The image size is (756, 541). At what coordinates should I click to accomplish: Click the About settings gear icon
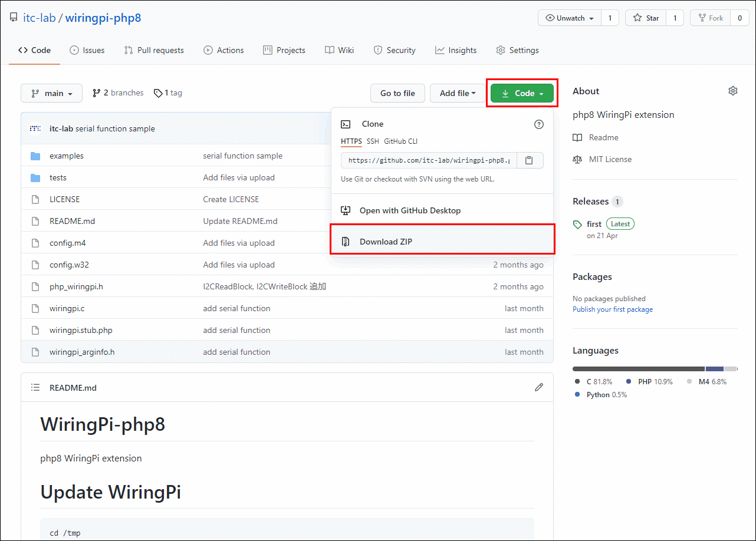[x=733, y=91]
